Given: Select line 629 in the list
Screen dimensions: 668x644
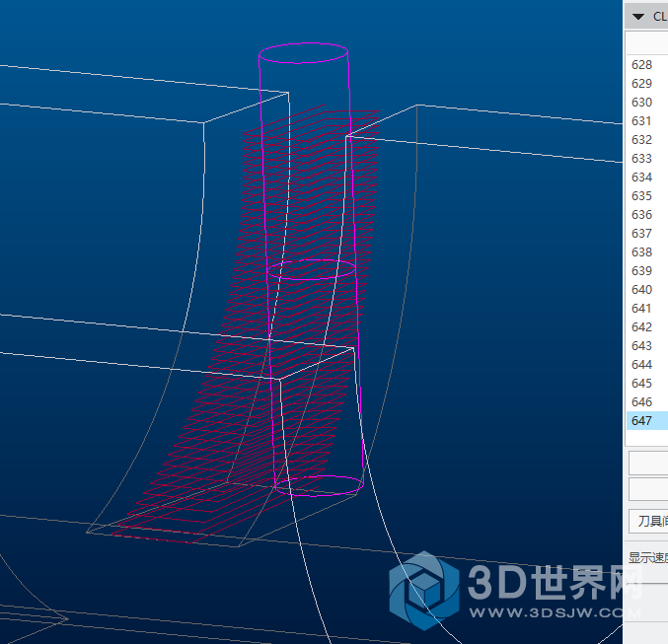Looking at the screenshot, I should click(647, 84).
